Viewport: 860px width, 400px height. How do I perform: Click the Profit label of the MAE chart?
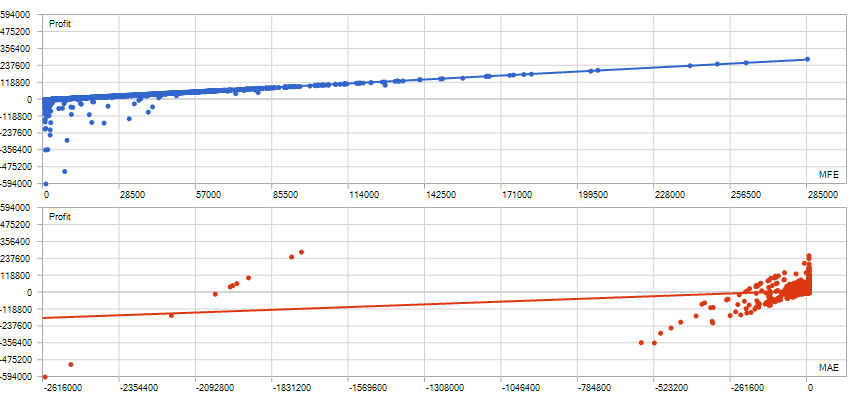60,217
